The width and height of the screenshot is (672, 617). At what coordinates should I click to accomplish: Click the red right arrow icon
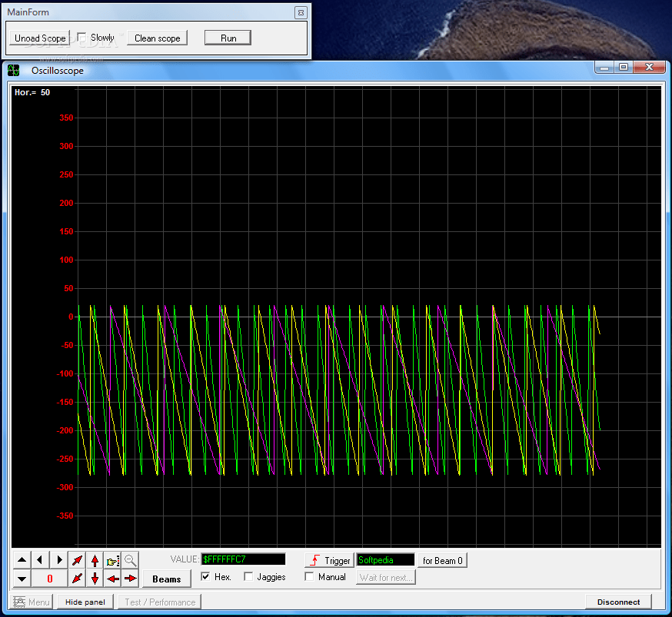point(130,578)
